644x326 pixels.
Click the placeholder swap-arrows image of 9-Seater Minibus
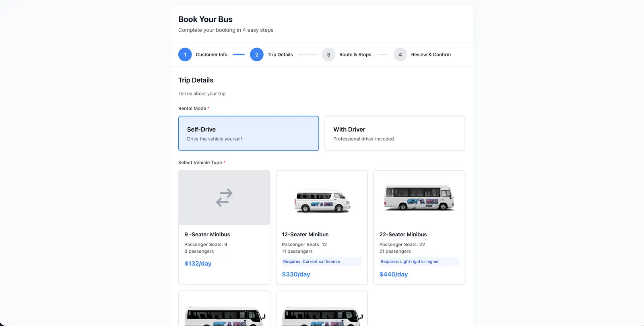tap(224, 198)
